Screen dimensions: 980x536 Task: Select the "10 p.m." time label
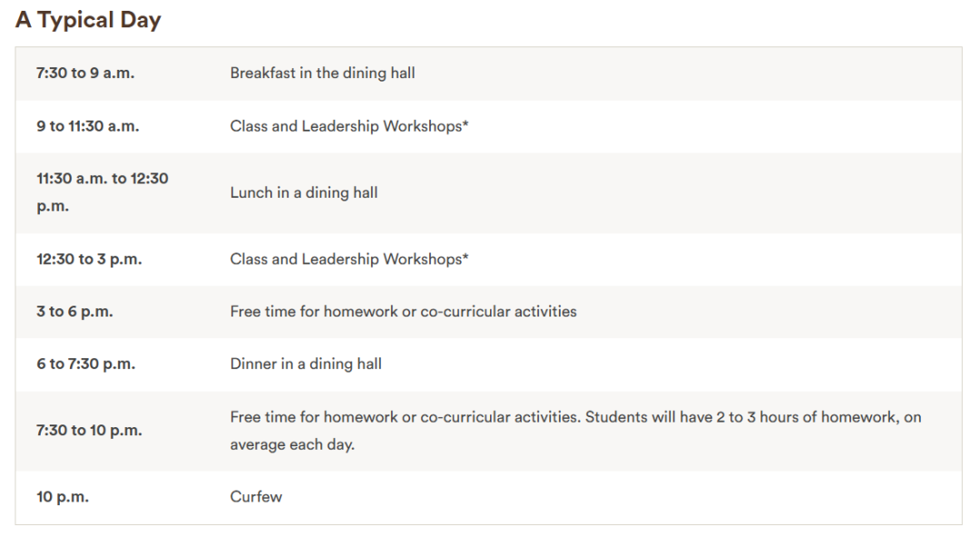click(x=63, y=497)
